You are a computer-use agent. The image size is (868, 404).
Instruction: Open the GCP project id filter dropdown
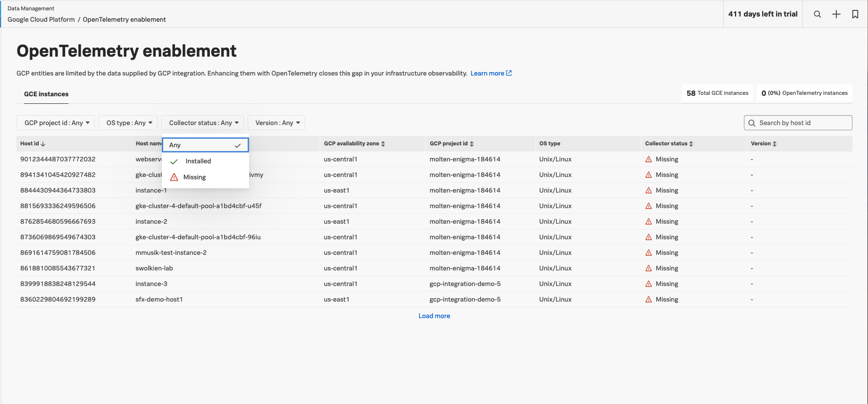pos(56,123)
